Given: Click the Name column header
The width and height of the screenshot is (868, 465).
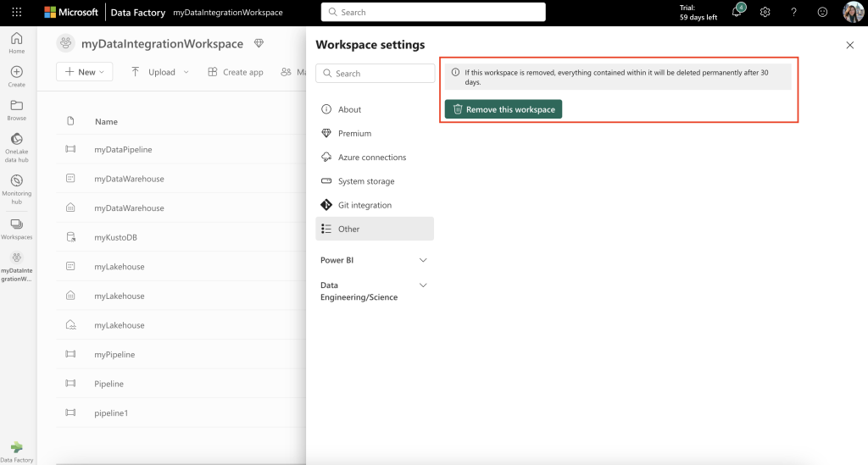Looking at the screenshot, I should [106, 122].
